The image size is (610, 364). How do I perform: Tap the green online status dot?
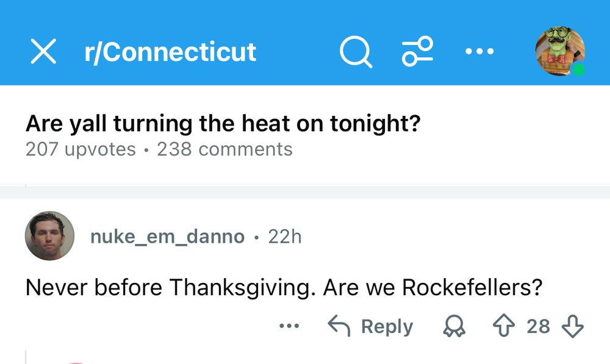[x=578, y=70]
